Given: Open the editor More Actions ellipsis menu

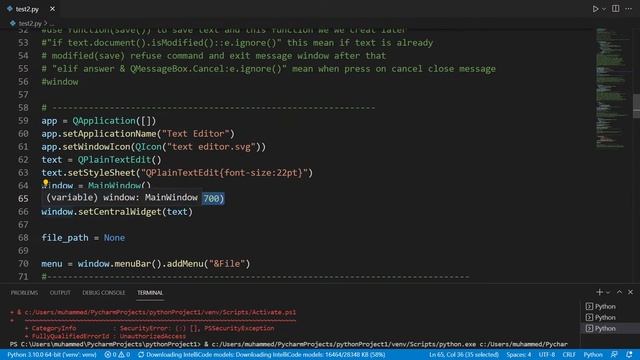Looking at the screenshot, I should 629,9.
